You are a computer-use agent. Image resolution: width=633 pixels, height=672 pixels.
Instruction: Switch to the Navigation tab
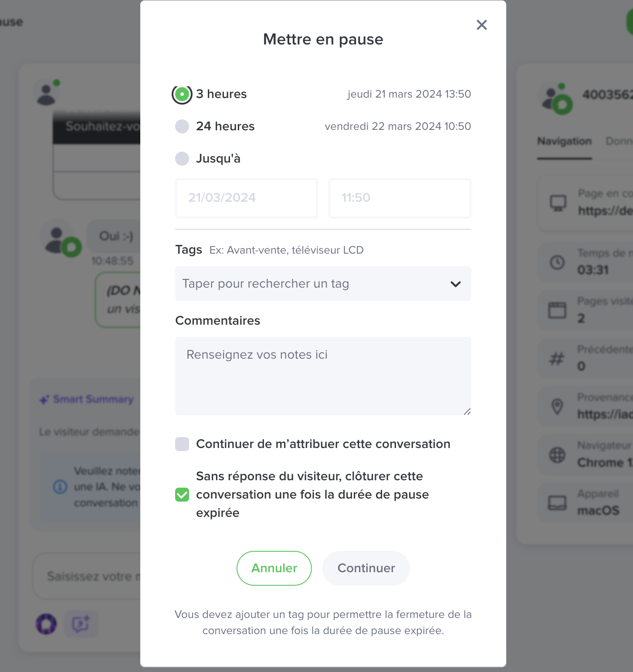coord(564,141)
